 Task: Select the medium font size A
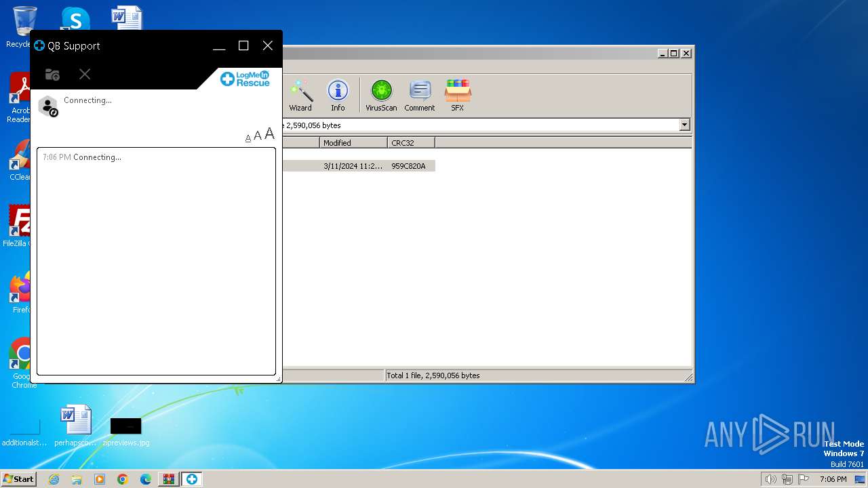pyautogui.click(x=258, y=136)
